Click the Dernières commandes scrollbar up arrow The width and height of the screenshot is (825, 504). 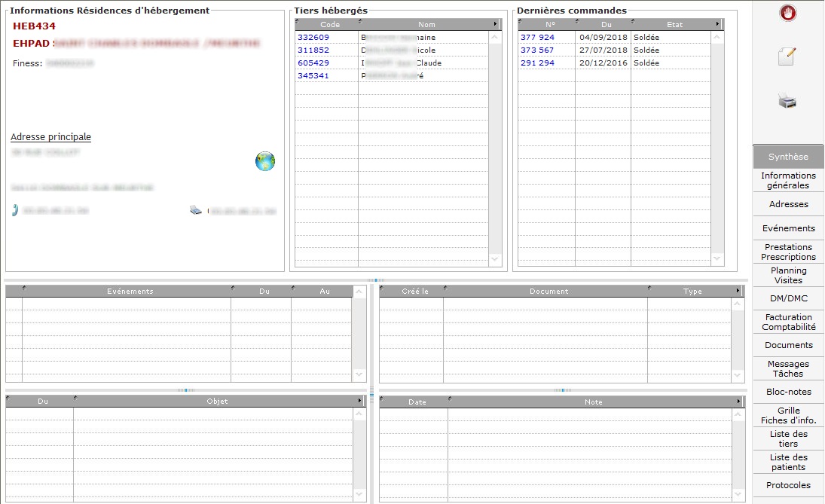point(717,37)
